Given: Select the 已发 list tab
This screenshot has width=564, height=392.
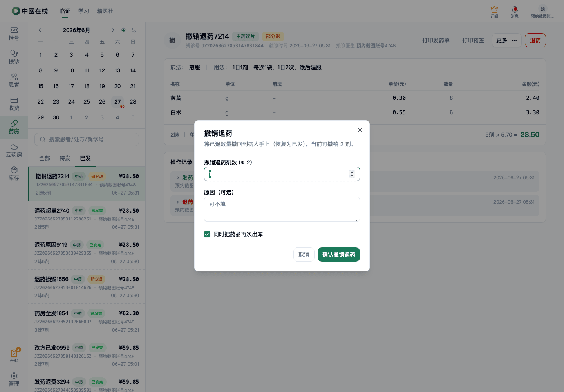Looking at the screenshot, I should tap(85, 158).
